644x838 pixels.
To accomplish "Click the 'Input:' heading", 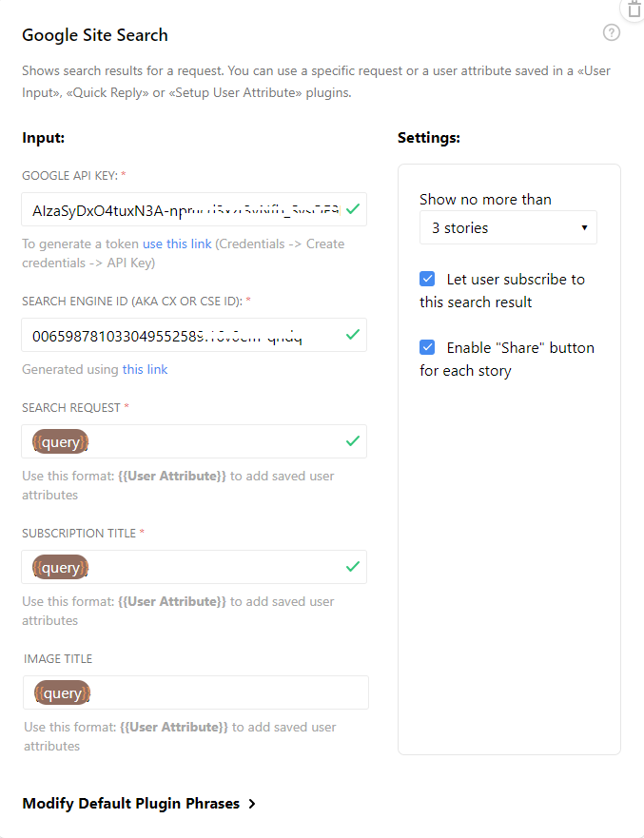I will [44, 138].
